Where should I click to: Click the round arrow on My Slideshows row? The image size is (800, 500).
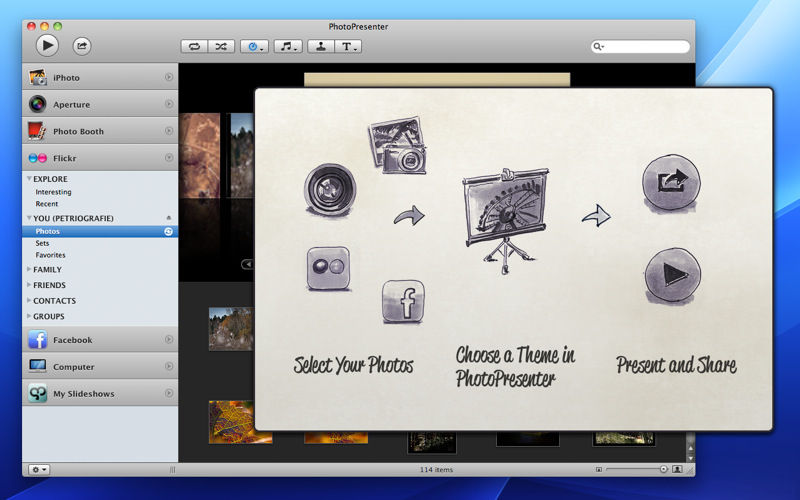(x=169, y=393)
